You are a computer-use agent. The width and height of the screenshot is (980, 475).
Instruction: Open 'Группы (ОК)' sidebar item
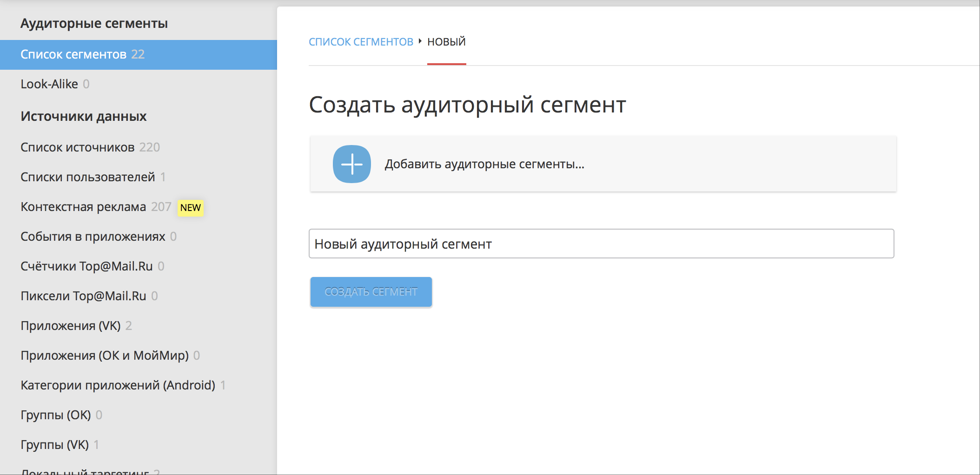coord(55,415)
